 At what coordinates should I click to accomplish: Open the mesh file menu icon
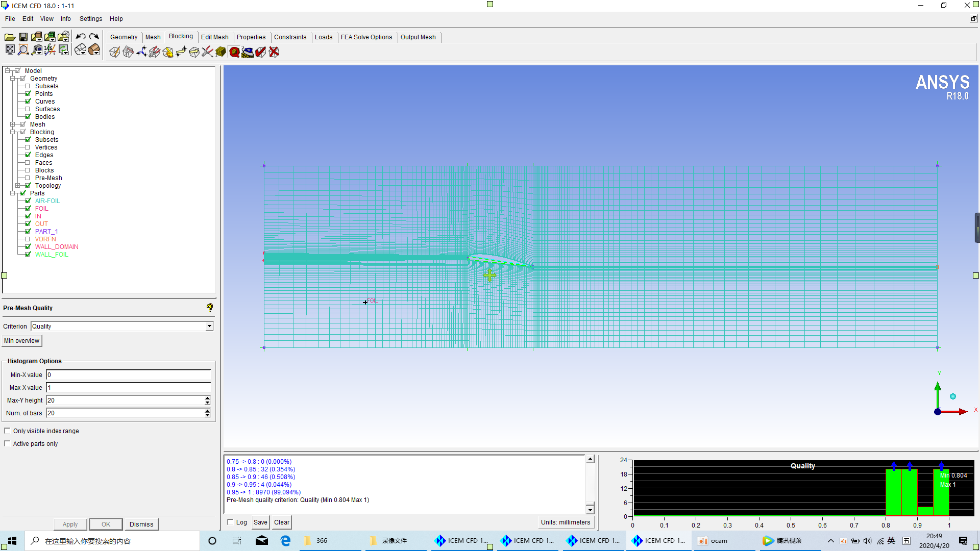tap(50, 37)
